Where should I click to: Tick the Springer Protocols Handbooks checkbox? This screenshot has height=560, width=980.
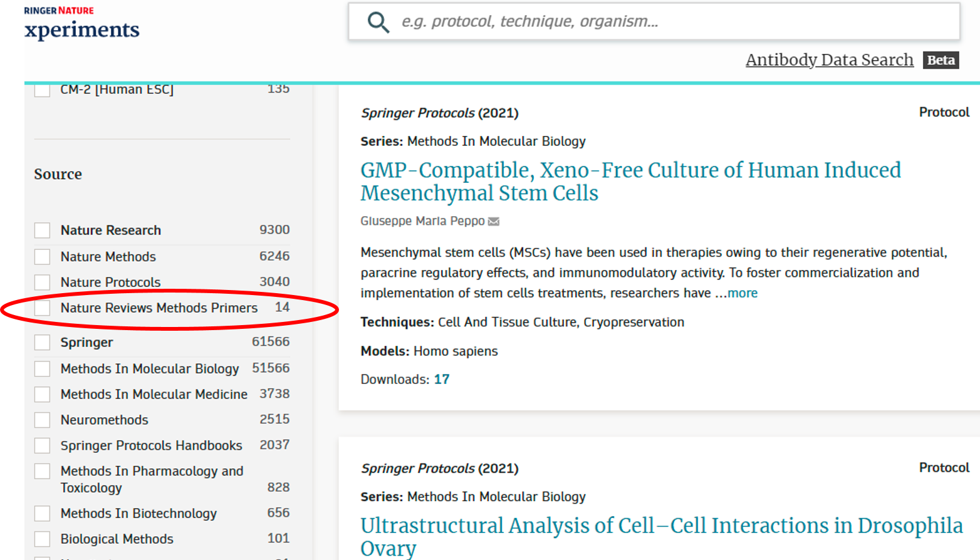click(x=43, y=446)
